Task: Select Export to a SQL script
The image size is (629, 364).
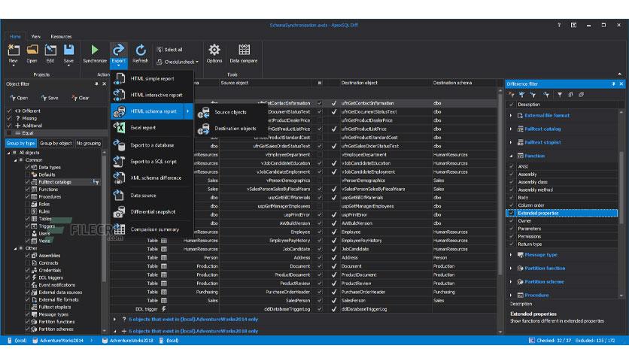Action: (152, 162)
